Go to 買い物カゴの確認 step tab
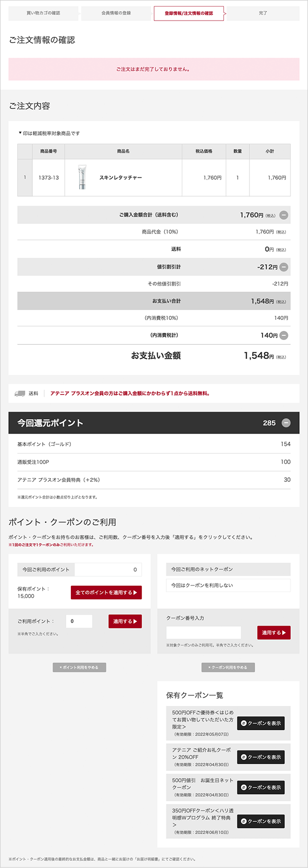308x868 pixels. [44, 13]
